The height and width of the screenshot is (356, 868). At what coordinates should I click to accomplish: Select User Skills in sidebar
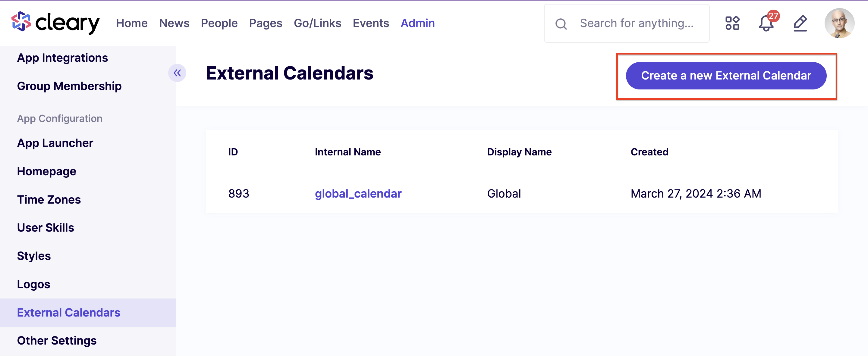(46, 227)
